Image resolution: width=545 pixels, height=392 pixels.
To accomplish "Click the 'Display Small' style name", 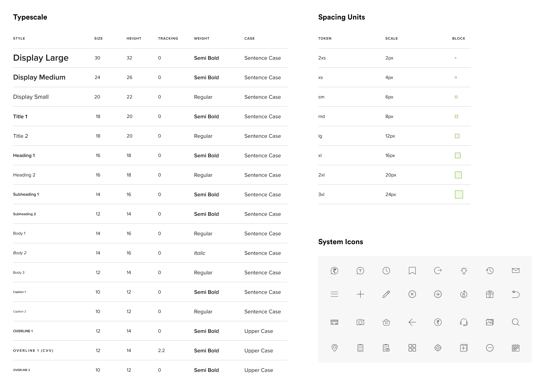I will click(x=31, y=97).
